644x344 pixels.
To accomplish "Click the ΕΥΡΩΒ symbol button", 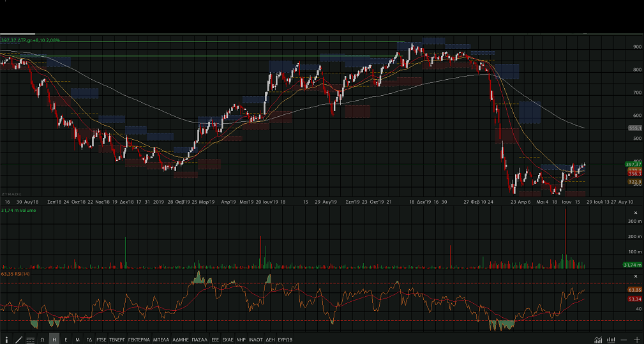I will click(x=285, y=340).
